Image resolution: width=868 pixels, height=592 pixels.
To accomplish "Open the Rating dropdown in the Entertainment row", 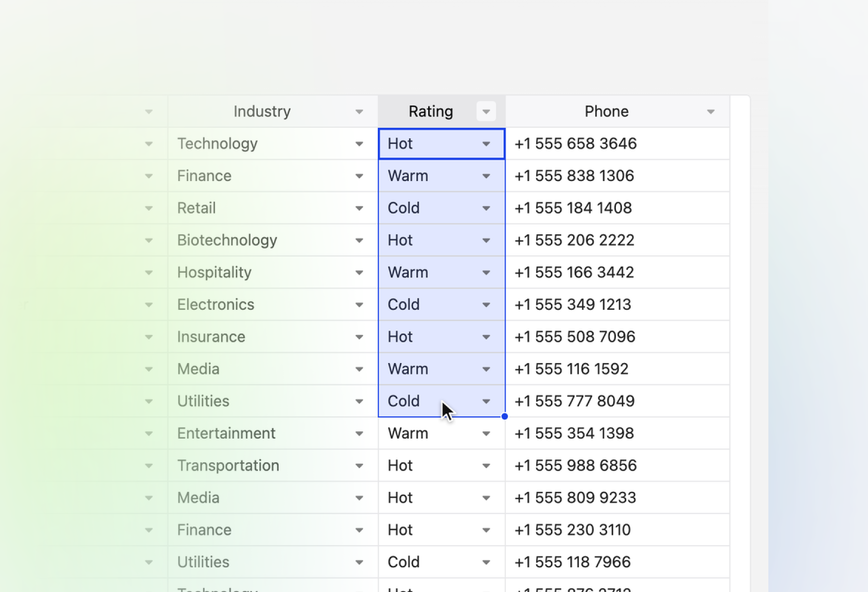I will (486, 434).
